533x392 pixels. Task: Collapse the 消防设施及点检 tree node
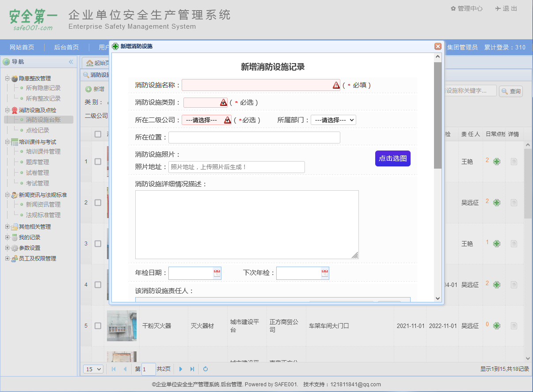(x=7, y=110)
